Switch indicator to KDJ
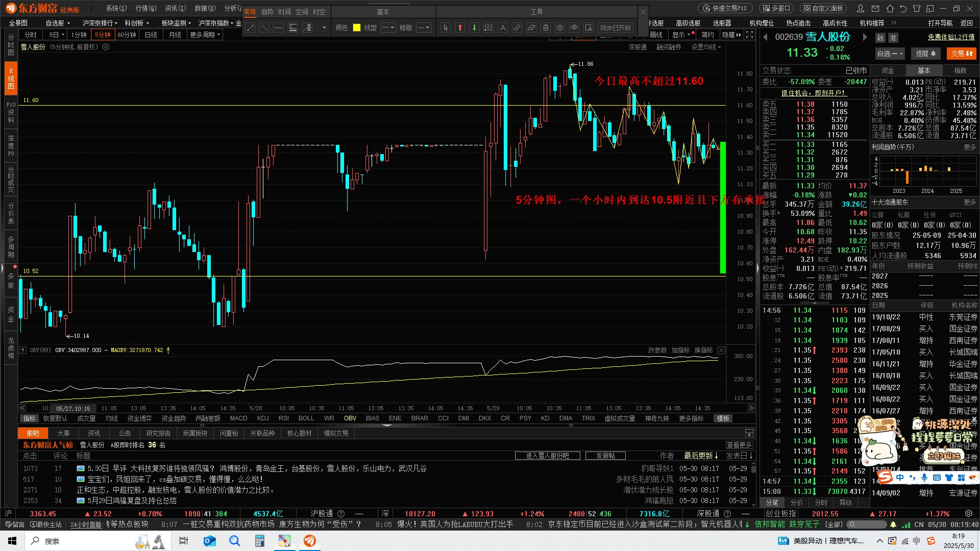Viewport: 980px width, 551px height. (x=263, y=418)
